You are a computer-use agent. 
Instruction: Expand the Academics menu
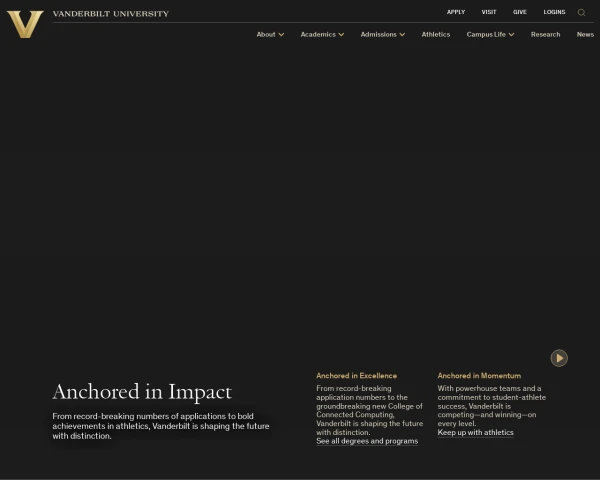coord(322,34)
